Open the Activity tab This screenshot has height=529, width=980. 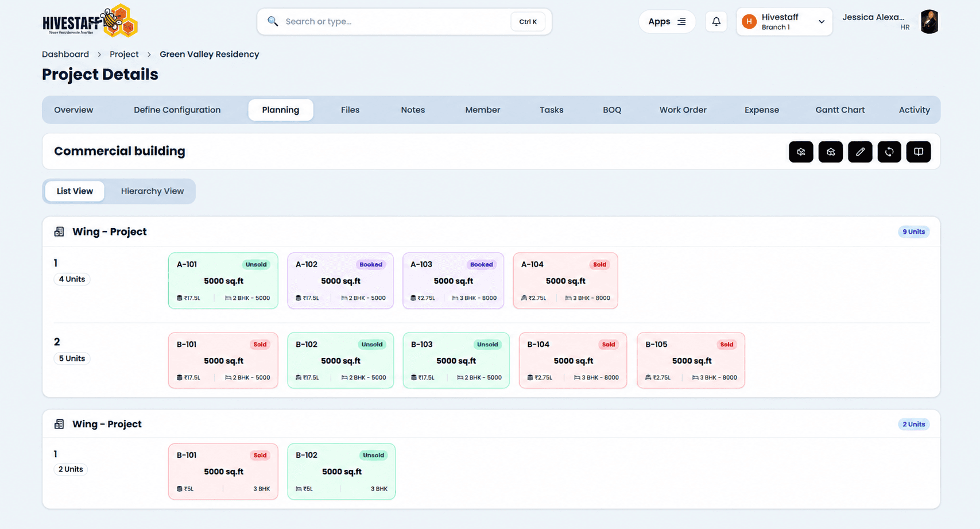coord(914,110)
